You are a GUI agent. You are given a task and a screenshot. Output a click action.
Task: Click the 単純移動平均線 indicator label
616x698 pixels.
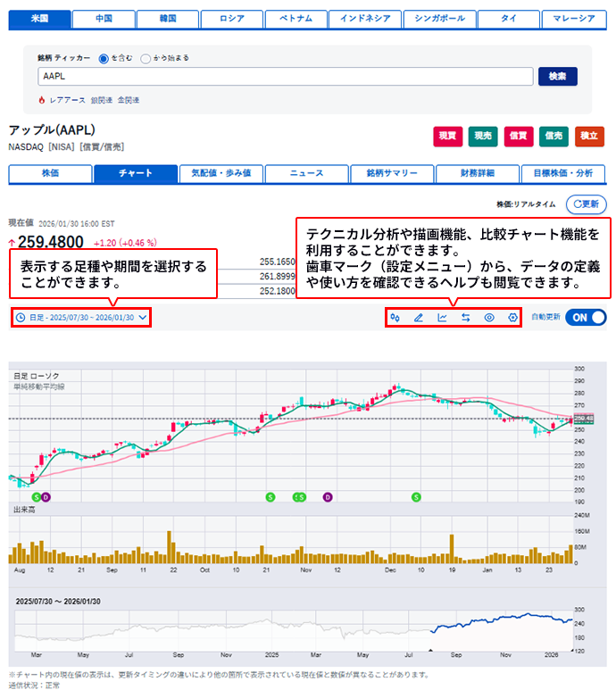click(39, 386)
